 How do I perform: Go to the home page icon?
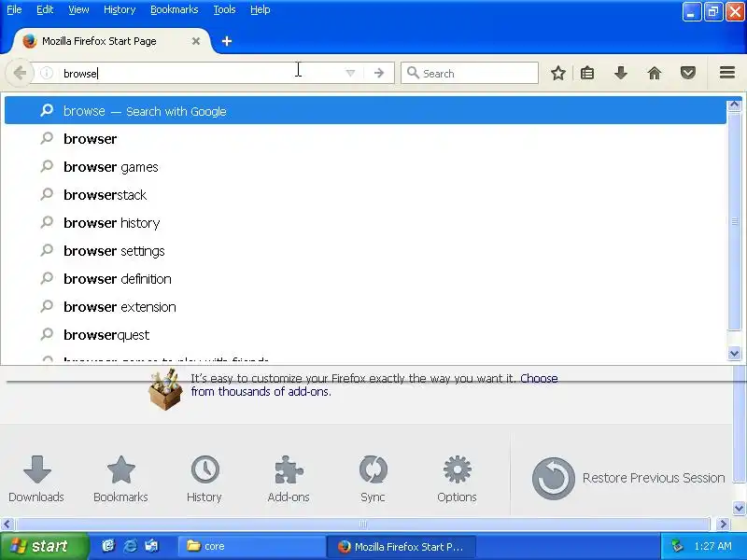tap(655, 74)
